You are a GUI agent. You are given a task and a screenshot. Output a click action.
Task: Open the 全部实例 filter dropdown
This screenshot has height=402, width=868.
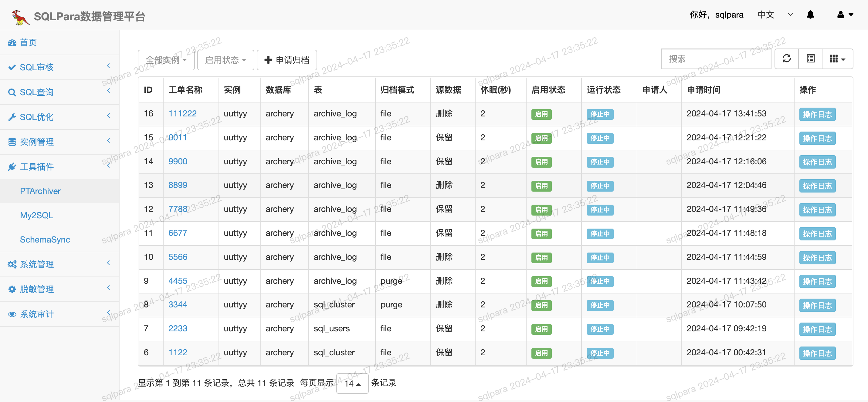(x=166, y=60)
